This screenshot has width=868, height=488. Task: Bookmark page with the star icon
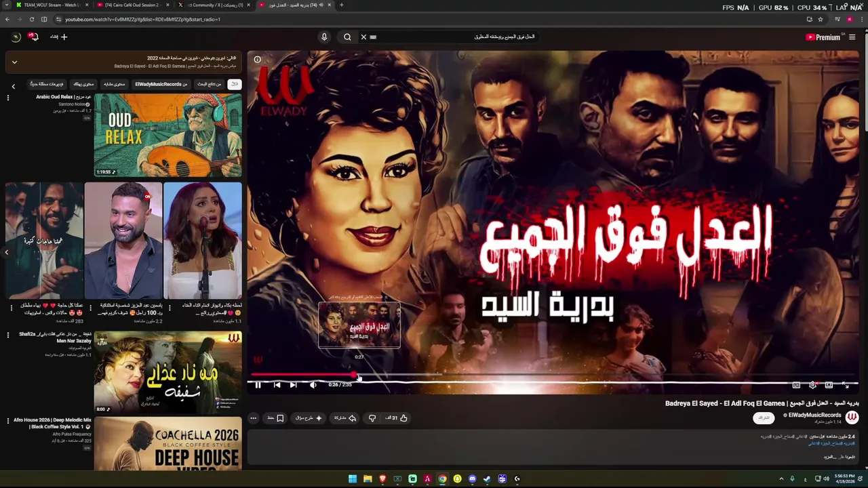click(x=820, y=19)
